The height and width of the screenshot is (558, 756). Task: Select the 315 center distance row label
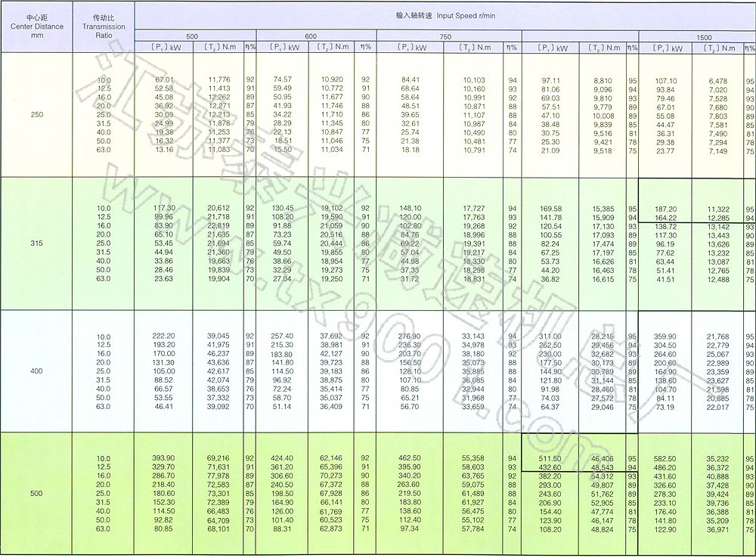pyautogui.click(x=36, y=242)
